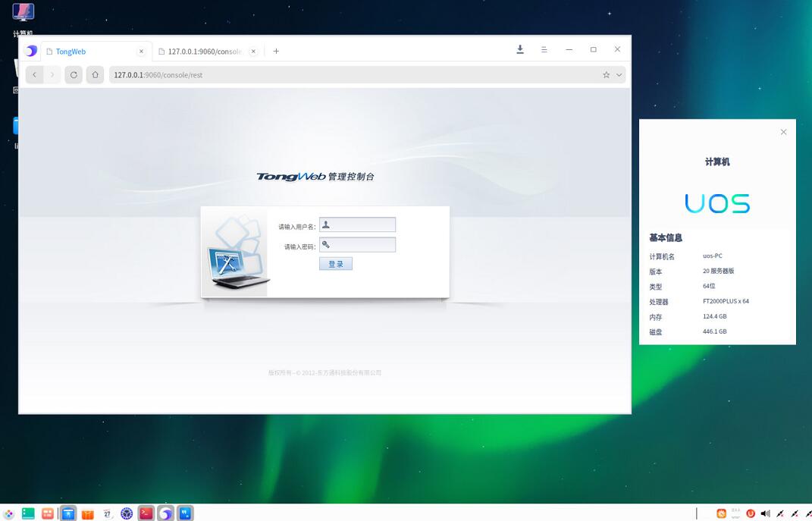Click the 登录 login button
The image size is (812, 521).
336,264
